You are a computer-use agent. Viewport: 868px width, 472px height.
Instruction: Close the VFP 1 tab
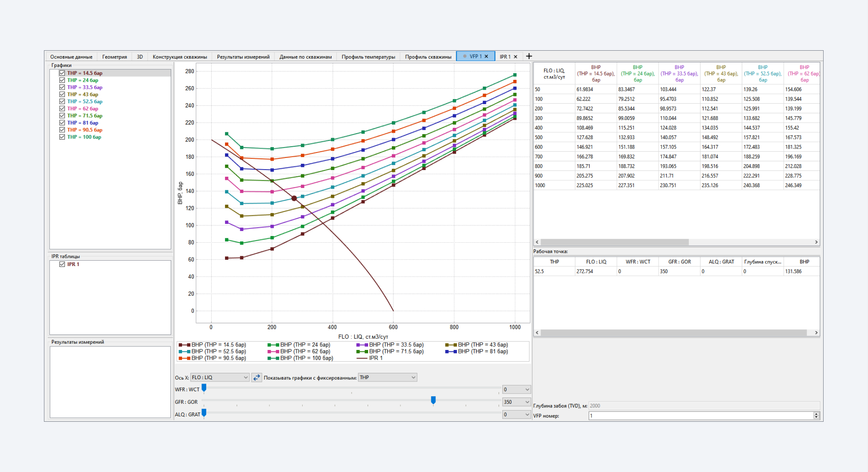[486, 57]
